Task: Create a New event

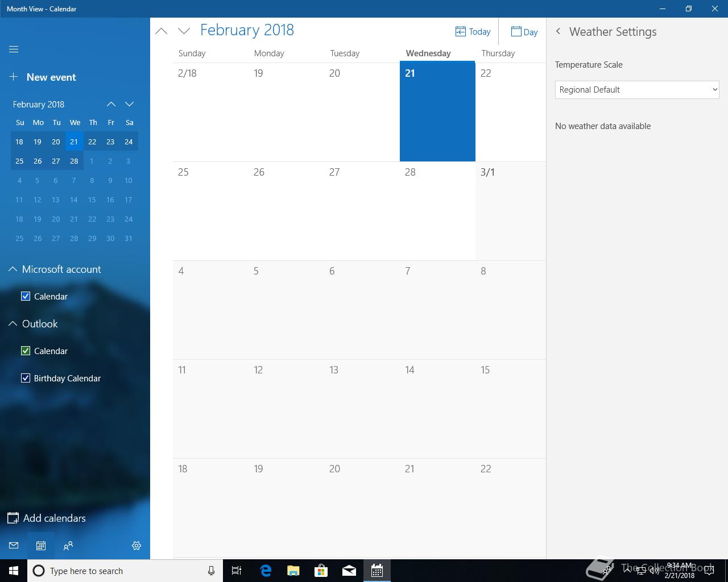Action: click(43, 77)
